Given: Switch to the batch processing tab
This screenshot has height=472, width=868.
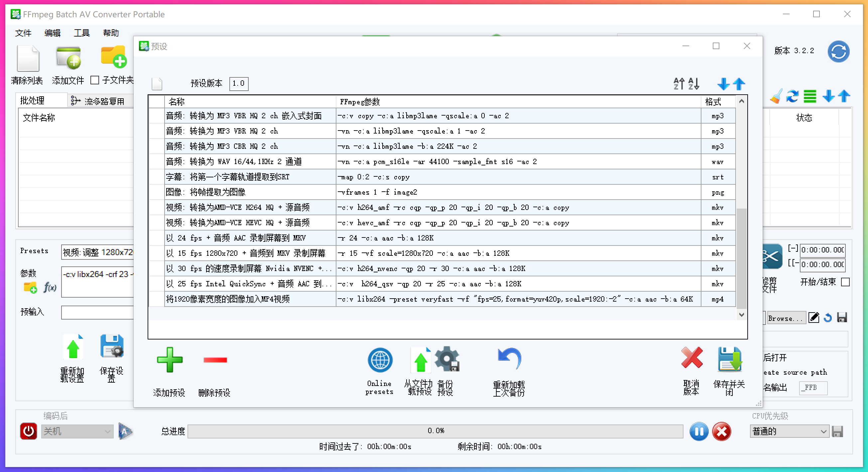Looking at the screenshot, I should pos(32,100).
